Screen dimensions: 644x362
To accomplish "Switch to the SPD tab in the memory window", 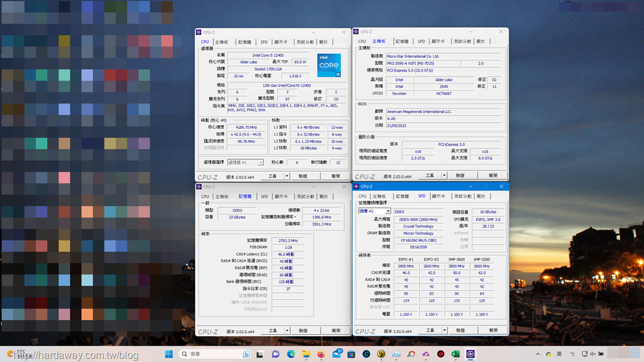I will [264, 197].
